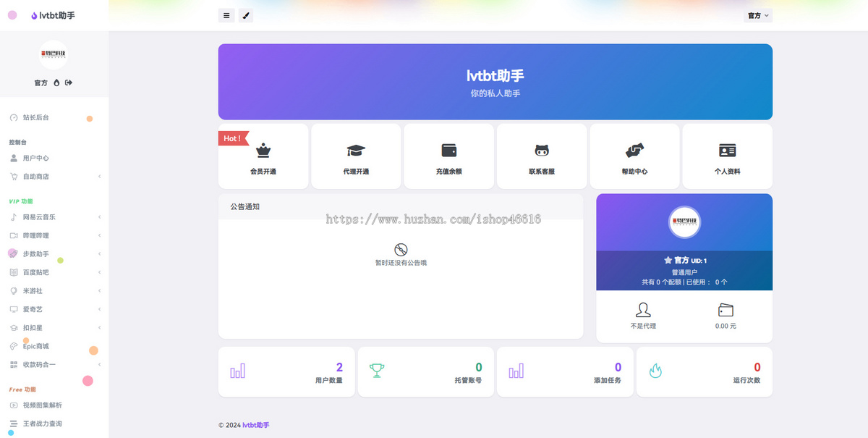This screenshot has height=438, width=868.
Task: Click the 控制台 section label
Action: click(x=17, y=143)
